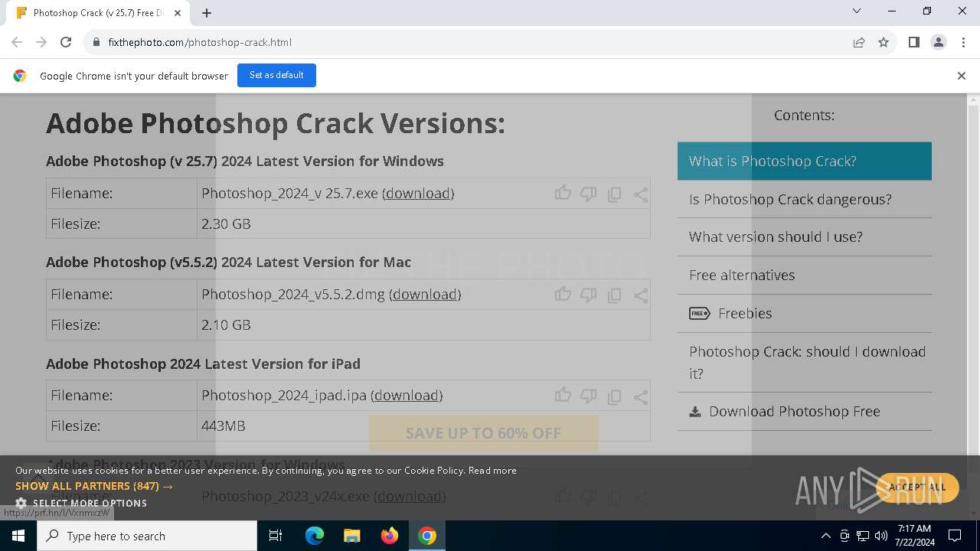Click download link for Photoshop_2024_v5.5.2.dmg
The width and height of the screenshot is (980, 551).
(x=425, y=294)
